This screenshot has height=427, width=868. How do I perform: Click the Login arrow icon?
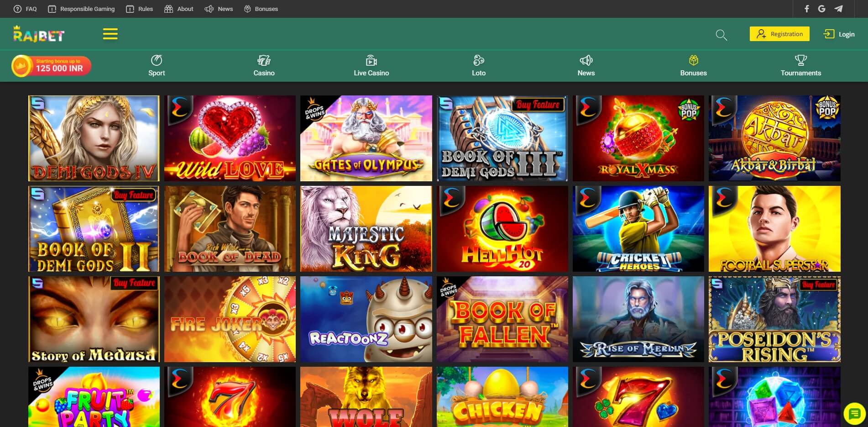pos(829,34)
